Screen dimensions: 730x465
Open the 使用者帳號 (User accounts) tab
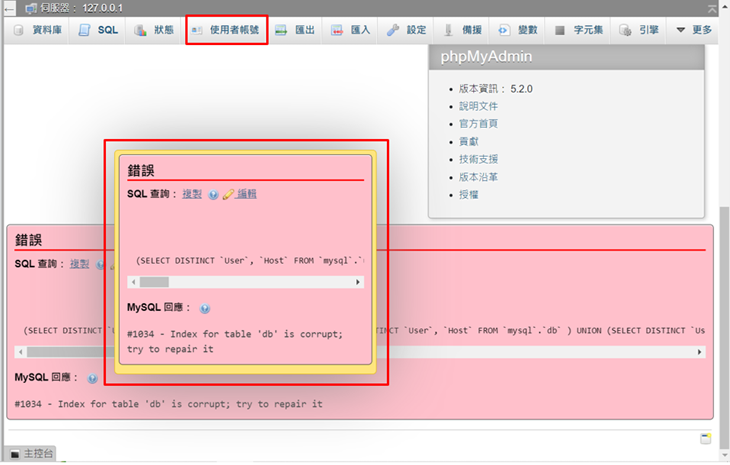[x=226, y=30]
